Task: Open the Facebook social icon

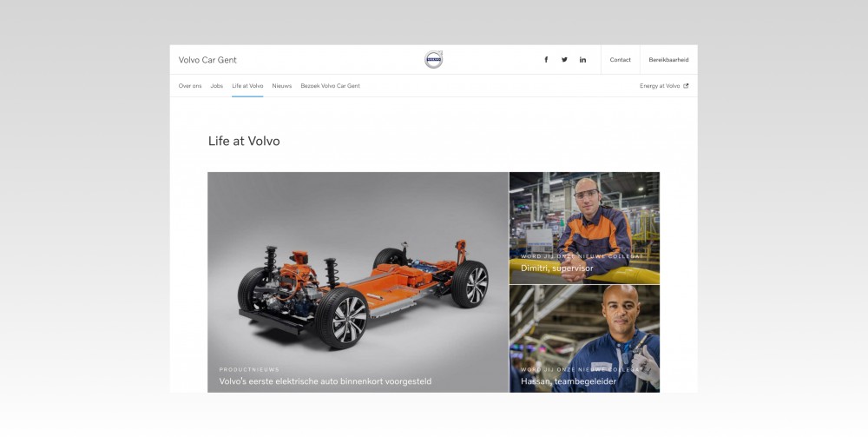Action: 546,60
